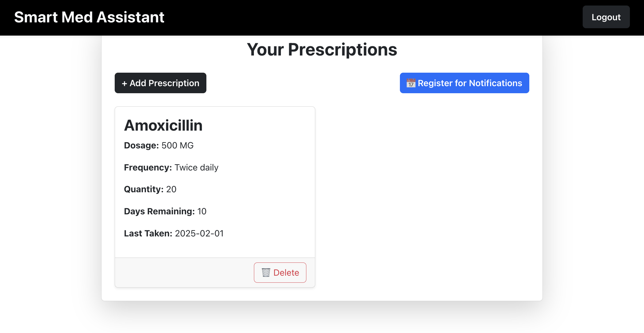
Task: Click the Twice daily frequency value
Action: (x=196, y=167)
